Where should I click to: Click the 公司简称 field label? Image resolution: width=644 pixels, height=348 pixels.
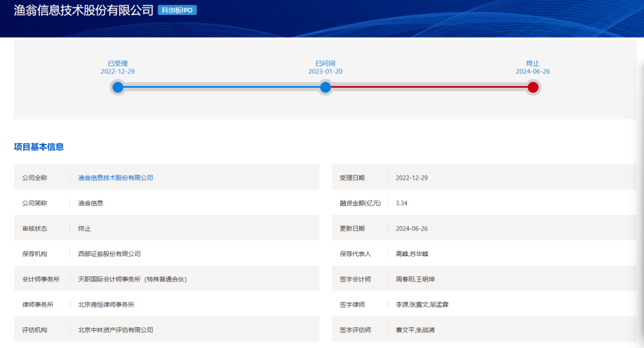pyautogui.click(x=35, y=203)
